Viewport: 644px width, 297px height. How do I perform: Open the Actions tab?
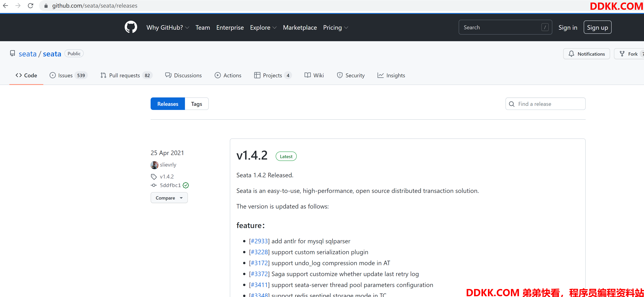coord(228,75)
